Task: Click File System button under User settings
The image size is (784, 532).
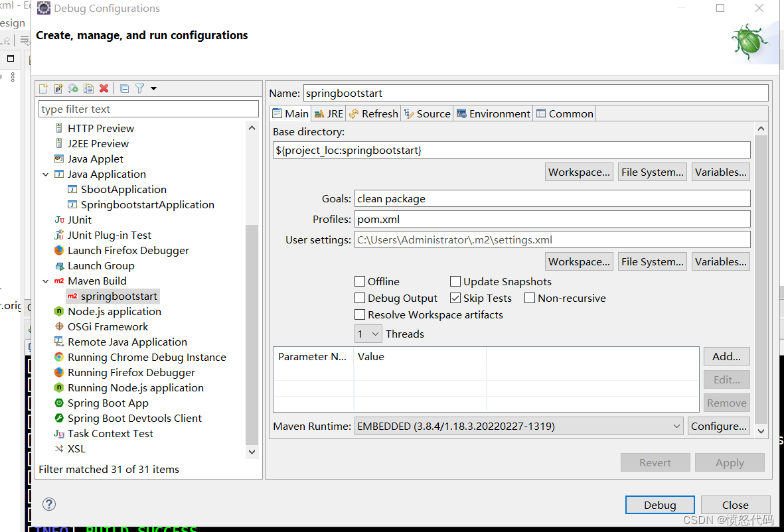Action: [653, 262]
